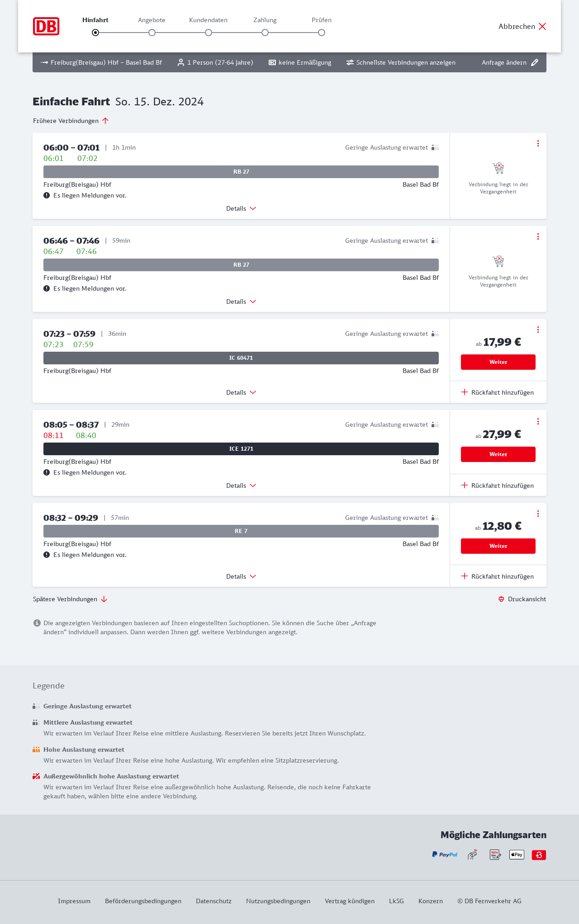Click the Apple Pay icon

click(x=517, y=855)
